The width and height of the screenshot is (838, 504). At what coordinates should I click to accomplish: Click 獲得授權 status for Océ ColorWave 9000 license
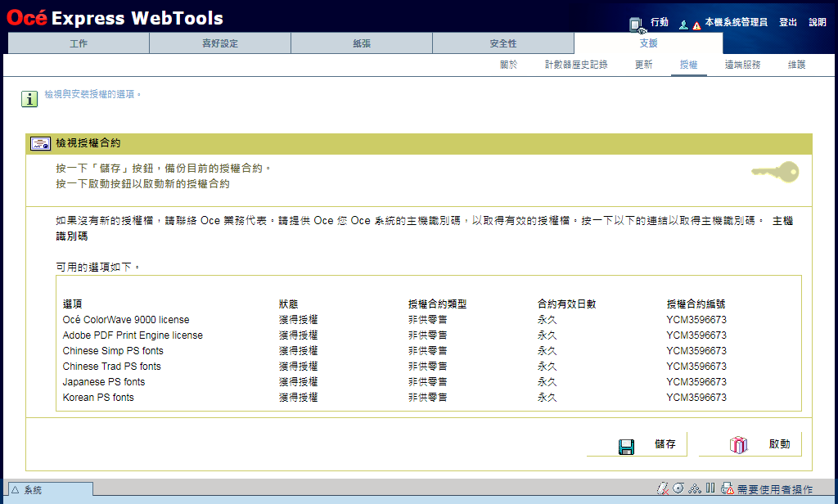298,320
